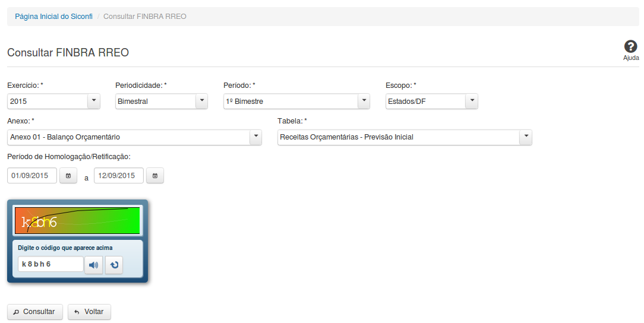Click the Voltar back button
The width and height of the screenshot is (644, 323).
tap(89, 312)
